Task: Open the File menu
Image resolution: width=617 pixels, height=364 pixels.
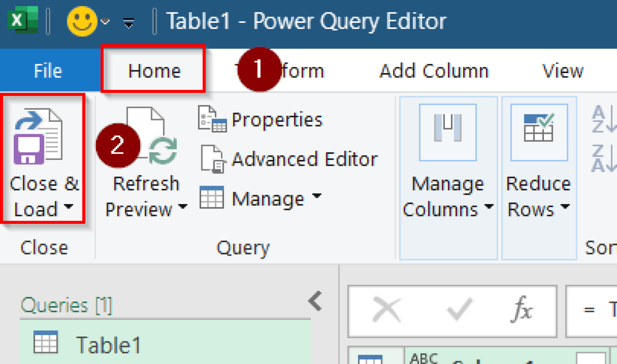Action: tap(48, 71)
